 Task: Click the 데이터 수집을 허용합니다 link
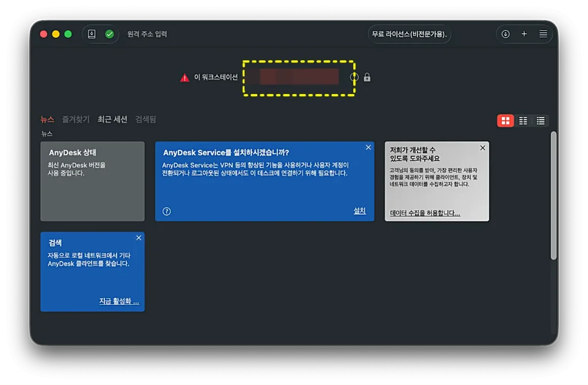pos(425,213)
